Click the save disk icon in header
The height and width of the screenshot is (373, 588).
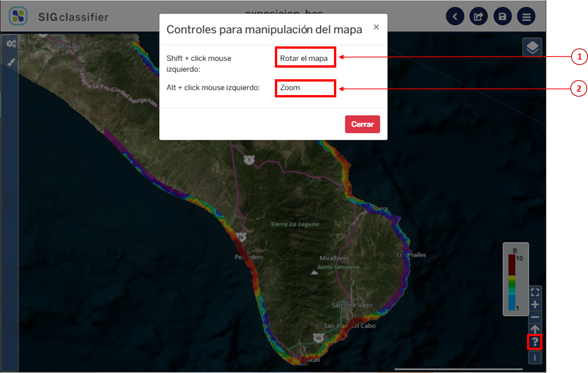coord(502,17)
